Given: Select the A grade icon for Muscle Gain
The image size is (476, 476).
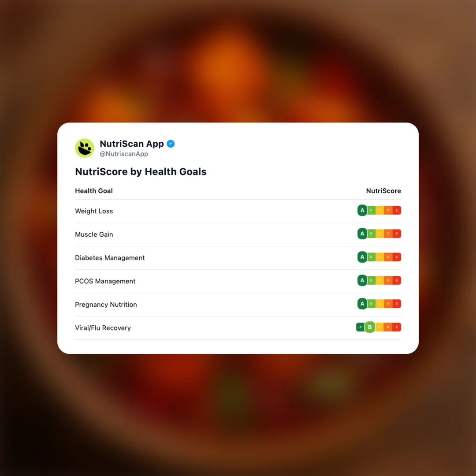Looking at the screenshot, I should [x=362, y=234].
